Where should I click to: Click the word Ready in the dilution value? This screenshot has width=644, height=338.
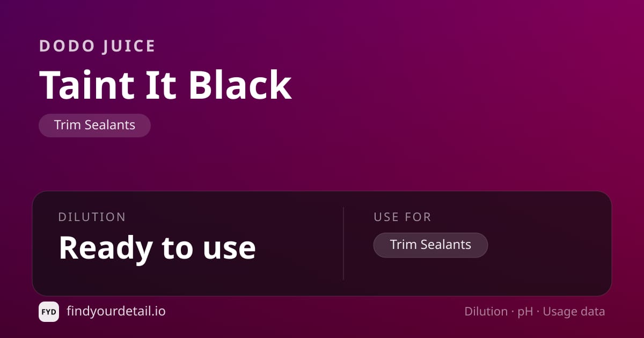(105, 249)
